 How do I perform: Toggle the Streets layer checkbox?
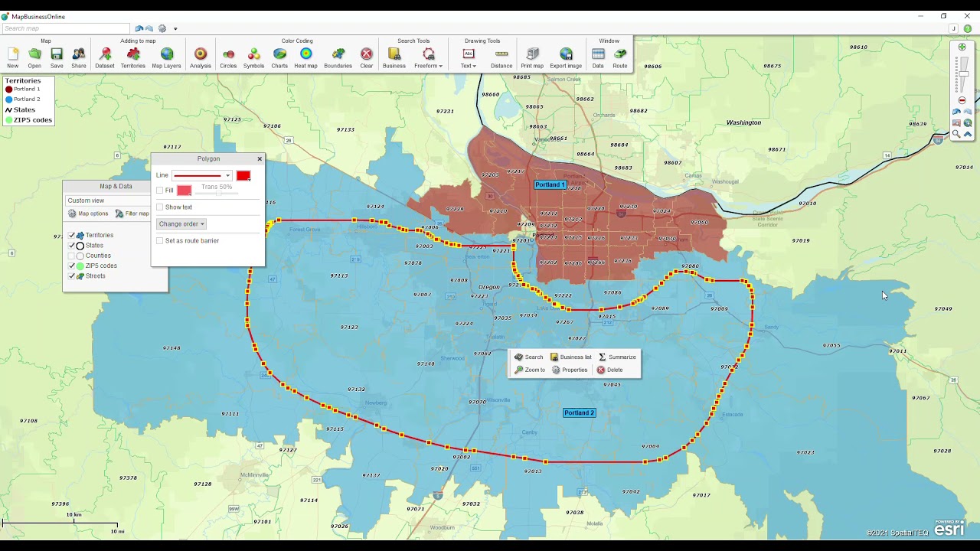click(72, 275)
